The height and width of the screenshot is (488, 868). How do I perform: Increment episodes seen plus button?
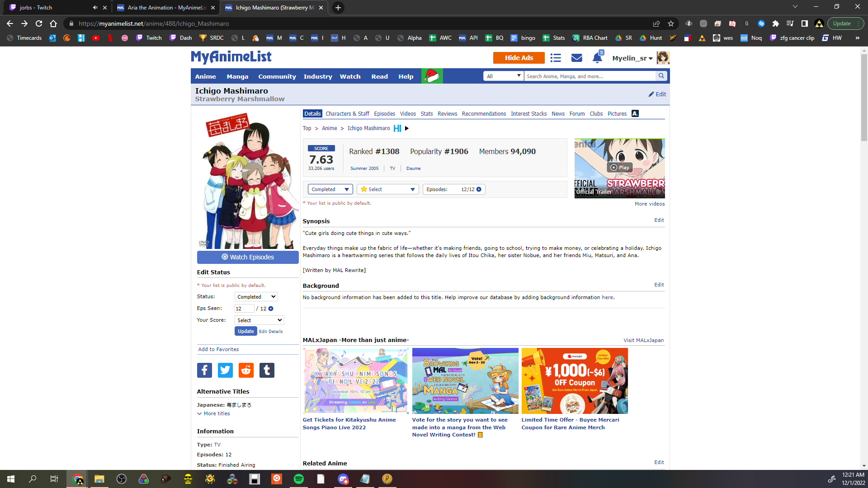[271, 309]
